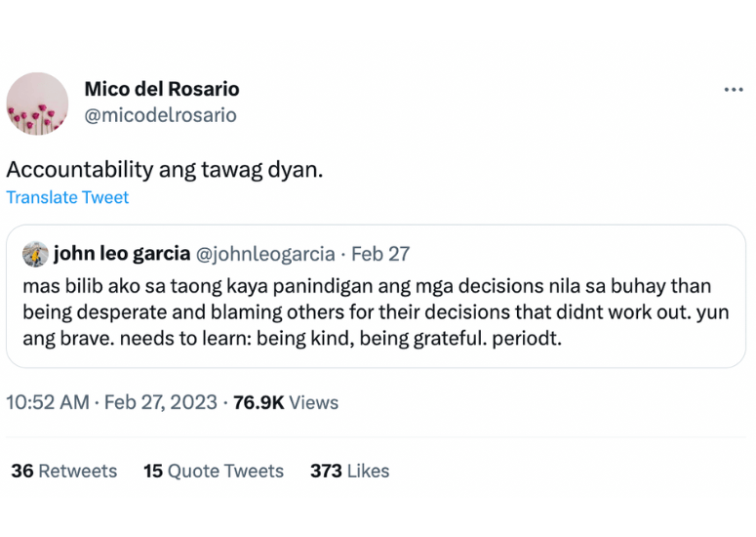Image resolution: width=756 pixels, height=537 pixels.
Task: Open the 15 Quote Tweets list
Action: click(214, 471)
